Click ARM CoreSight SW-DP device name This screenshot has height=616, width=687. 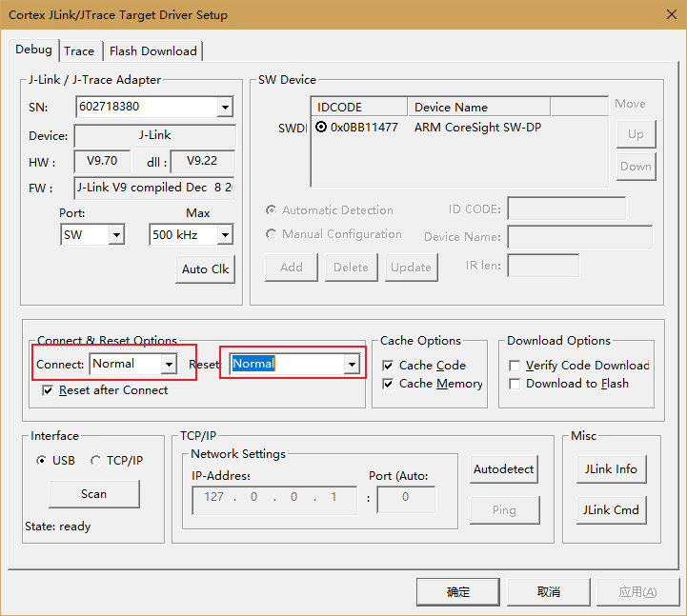[477, 127]
